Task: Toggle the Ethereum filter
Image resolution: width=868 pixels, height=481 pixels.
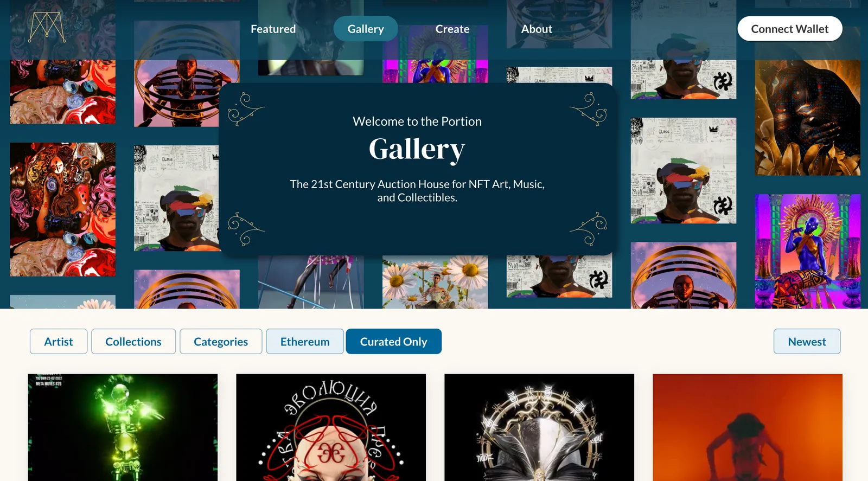Action: click(305, 342)
